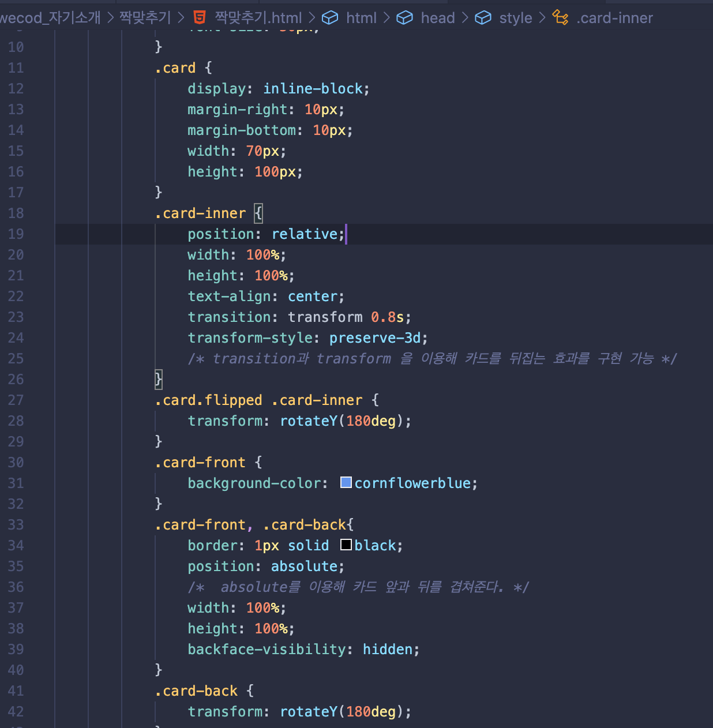
Task: Click rotateY on line 42
Action: tap(309, 712)
